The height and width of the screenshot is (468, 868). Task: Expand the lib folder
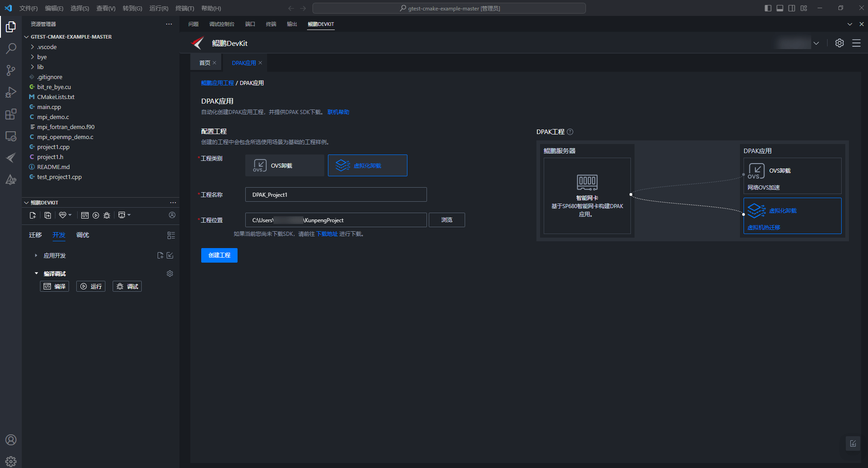tap(32, 67)
